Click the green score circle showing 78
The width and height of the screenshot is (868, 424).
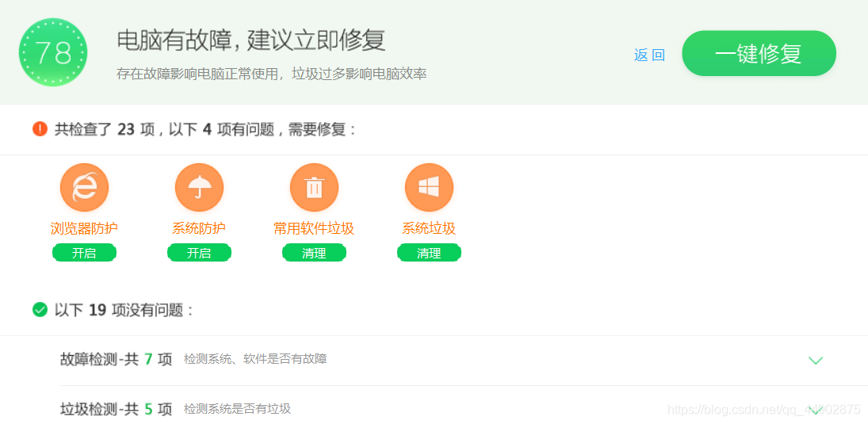pos(53,52)
